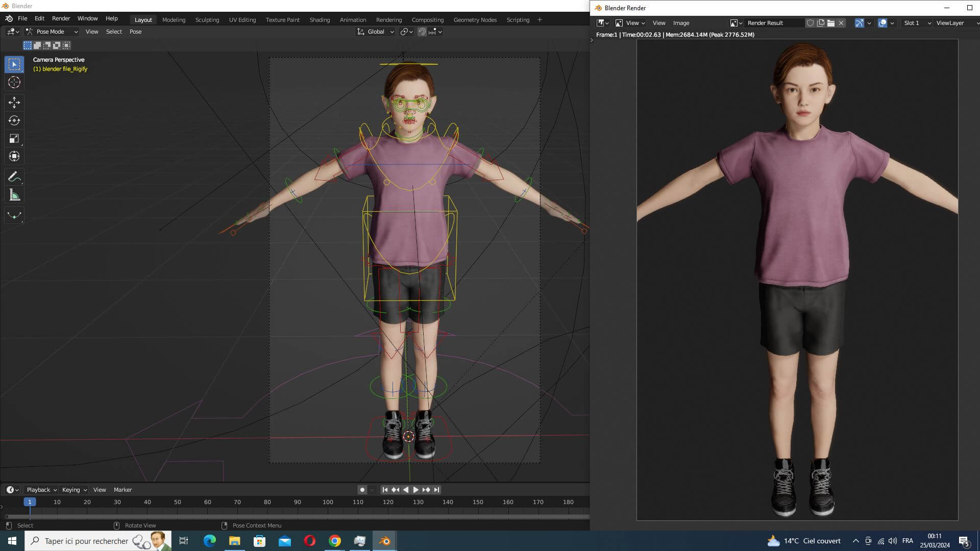
Task: Open the ViewLayer dropdown
Action: point(957,23)
